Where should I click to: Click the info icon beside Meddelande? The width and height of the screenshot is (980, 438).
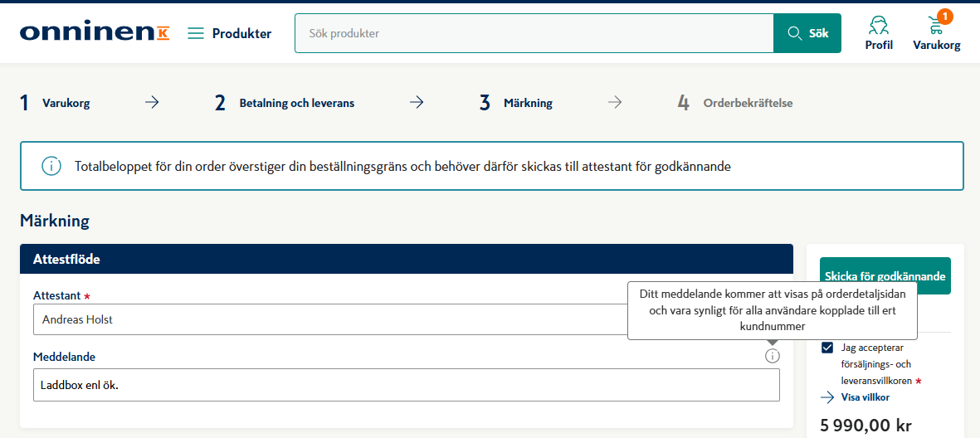coord(773,356)
